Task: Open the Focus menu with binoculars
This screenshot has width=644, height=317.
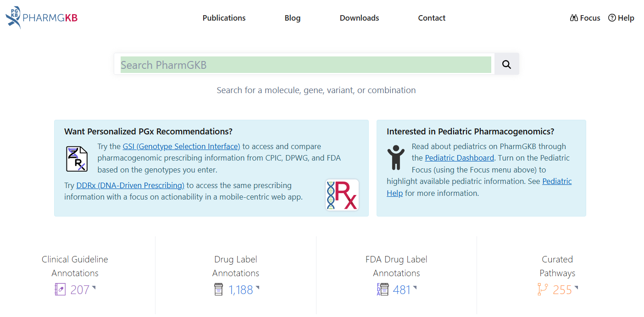Action: point(585,18)
